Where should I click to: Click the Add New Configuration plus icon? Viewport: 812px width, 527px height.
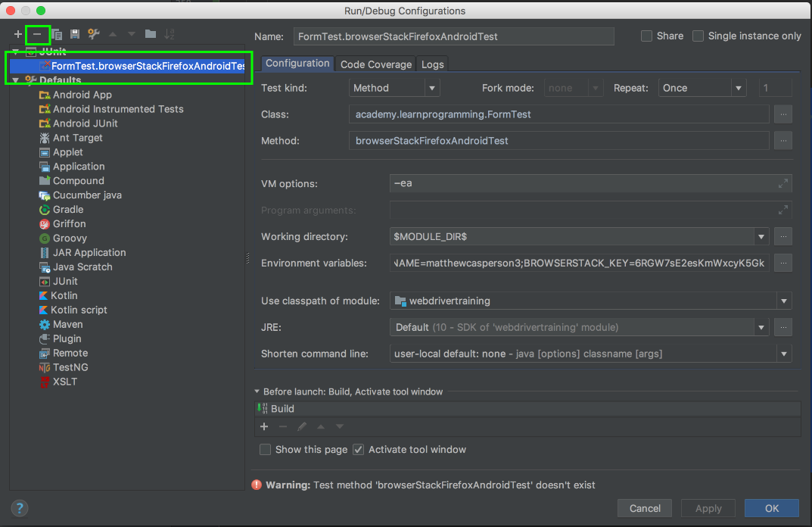point(18,34)
